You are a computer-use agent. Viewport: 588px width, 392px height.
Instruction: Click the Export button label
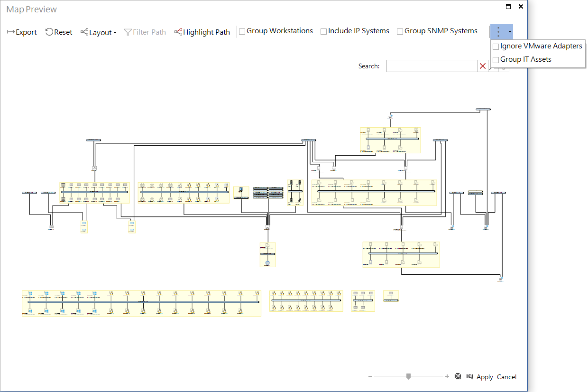26,32
